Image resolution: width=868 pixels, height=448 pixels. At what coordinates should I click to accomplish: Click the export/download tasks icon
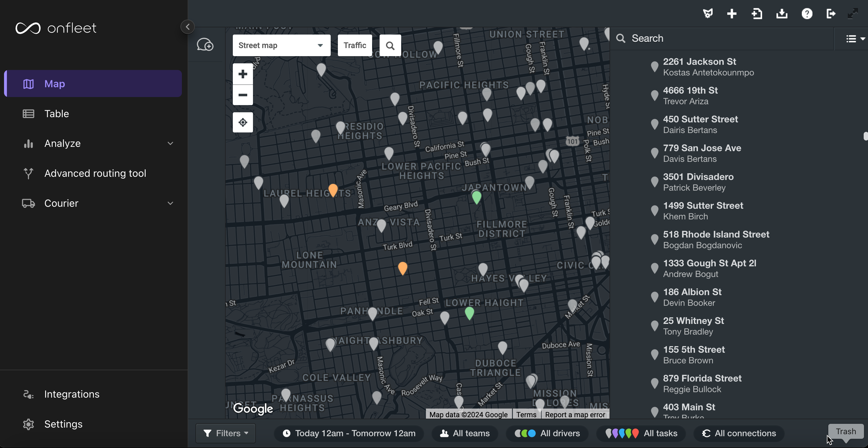point(782,14)
